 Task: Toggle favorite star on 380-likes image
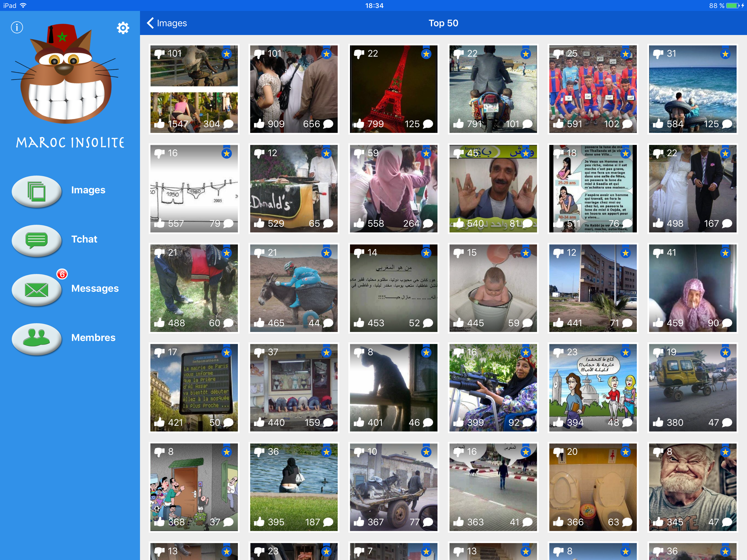(725, 353)
